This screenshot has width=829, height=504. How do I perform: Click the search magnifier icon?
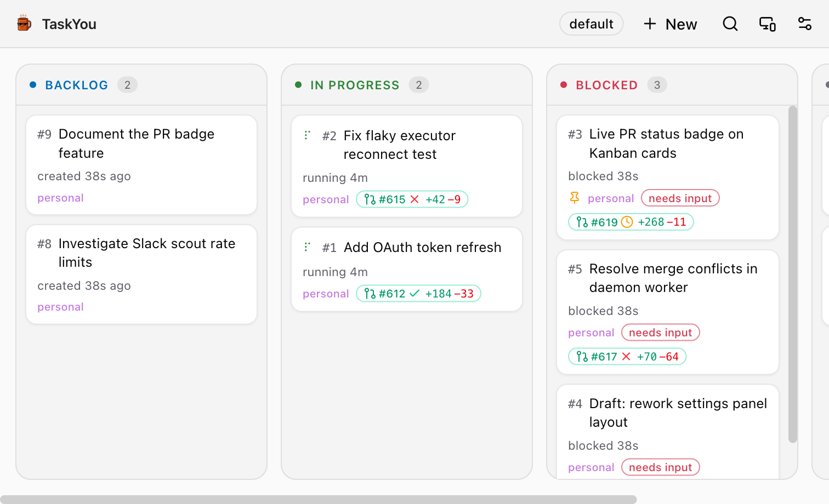(730, 24)
